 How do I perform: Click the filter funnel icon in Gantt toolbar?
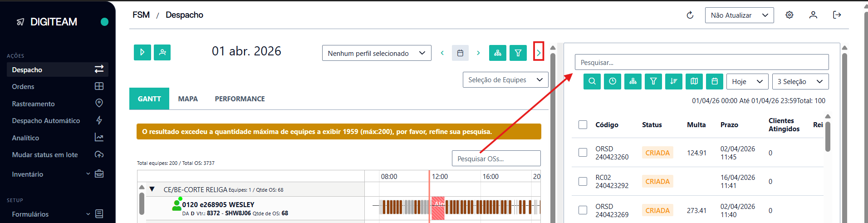click(x=518, y=53)
